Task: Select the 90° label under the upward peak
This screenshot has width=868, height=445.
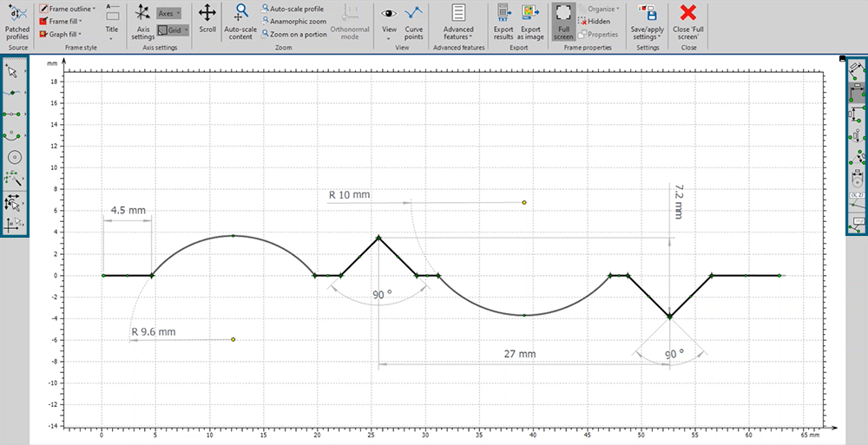Action: 382,295
